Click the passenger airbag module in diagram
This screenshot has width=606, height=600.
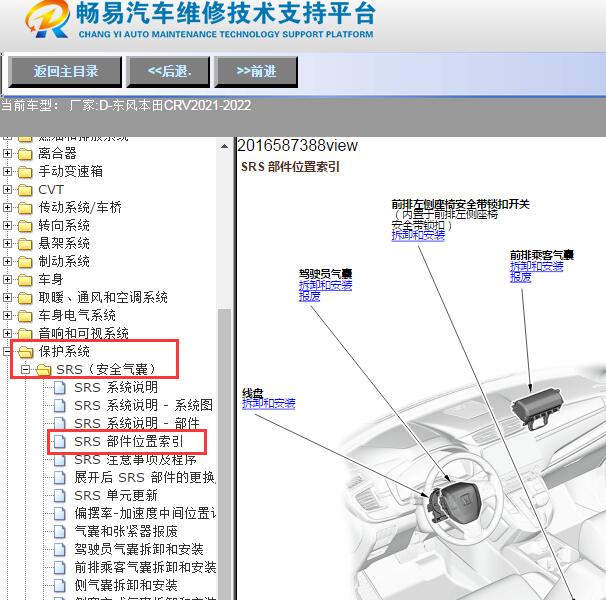[537, 409]
